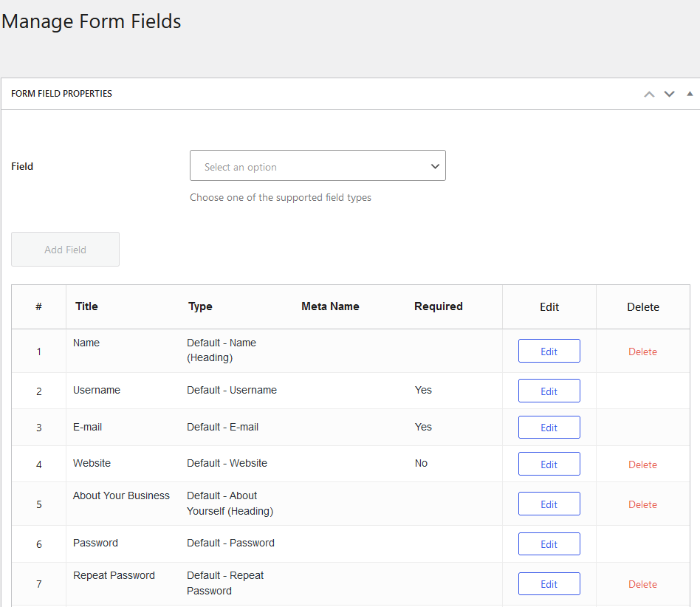The width and height of the screenshot is (700, 607).
Task: Click the Delete column header
Action: coord(643,307)
